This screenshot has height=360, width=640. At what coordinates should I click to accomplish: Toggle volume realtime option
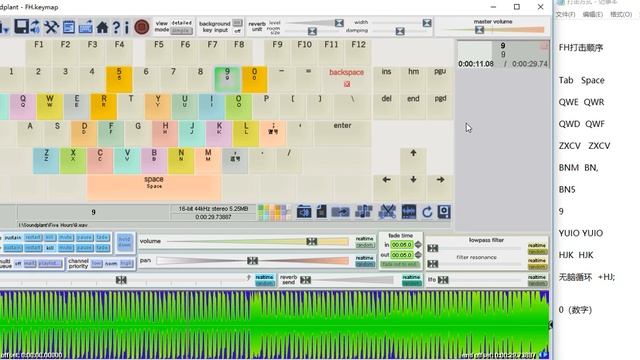[365, 239]
